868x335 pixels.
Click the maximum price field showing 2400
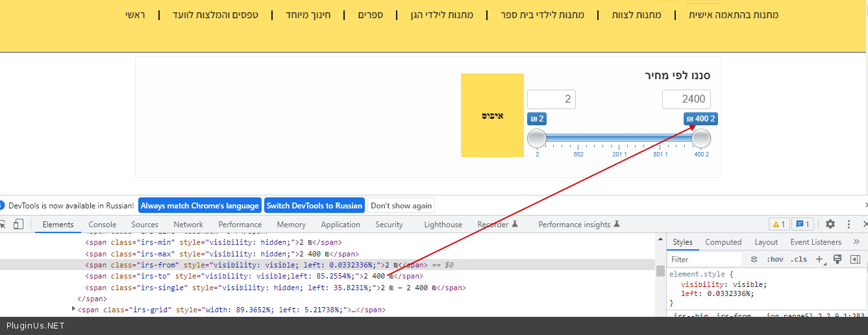coord(686,99)
